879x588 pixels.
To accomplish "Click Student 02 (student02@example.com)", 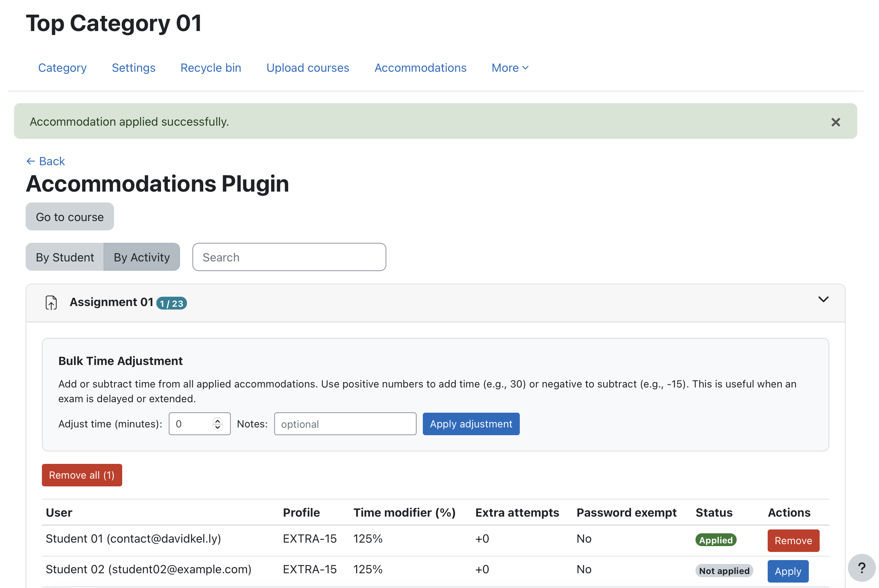I will (149, 569).
